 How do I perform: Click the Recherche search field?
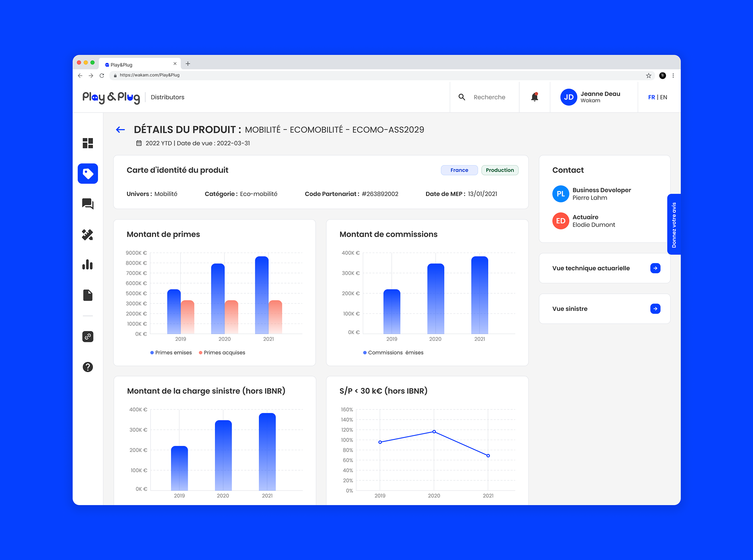(489, 97)
